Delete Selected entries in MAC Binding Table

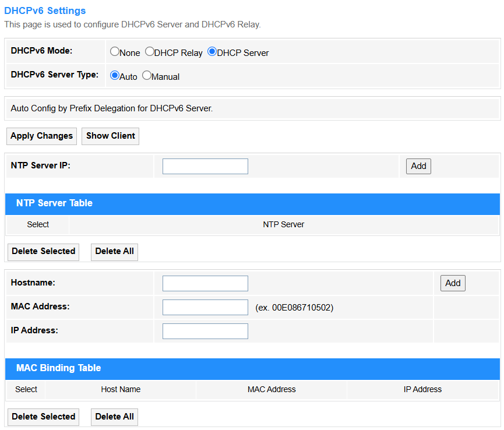(43, 417)
